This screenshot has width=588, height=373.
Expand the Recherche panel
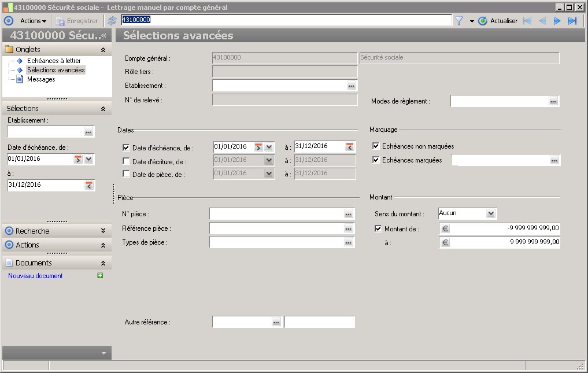tap(103, 231)
